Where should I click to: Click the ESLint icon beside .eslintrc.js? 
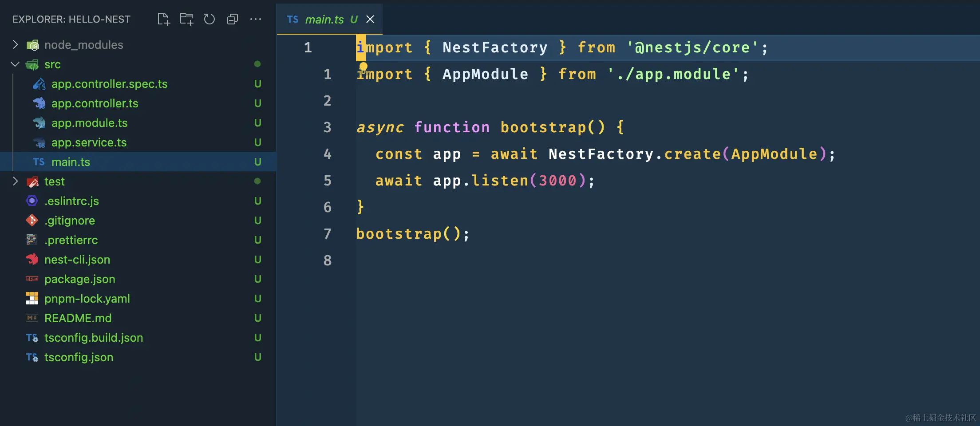32,201
